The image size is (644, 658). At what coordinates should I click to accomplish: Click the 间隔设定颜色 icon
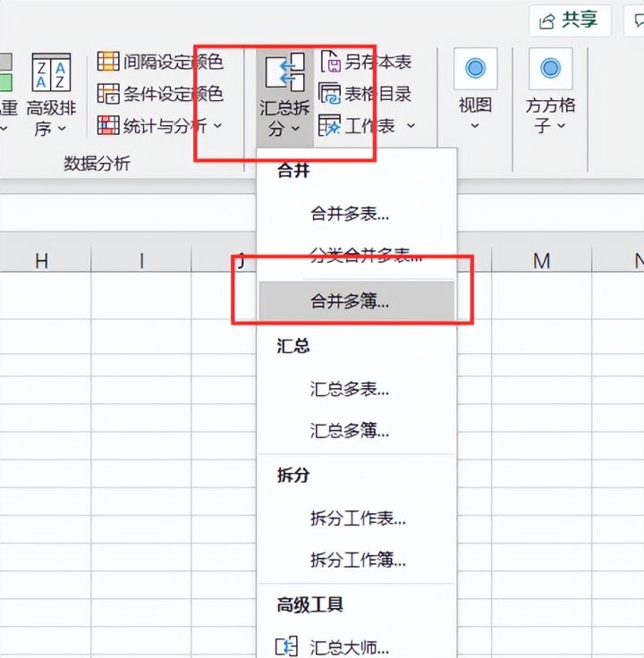click(108, 62)
